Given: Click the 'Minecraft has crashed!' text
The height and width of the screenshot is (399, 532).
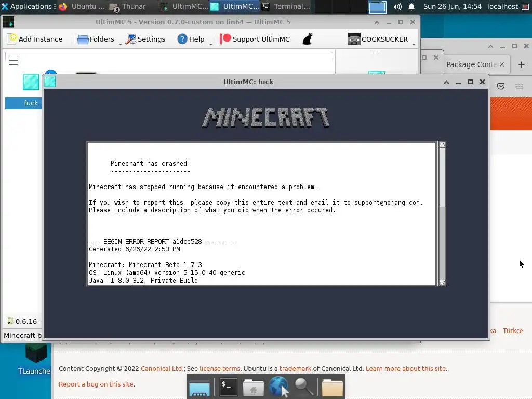Looking at the screenshot, I should [150, 164].
